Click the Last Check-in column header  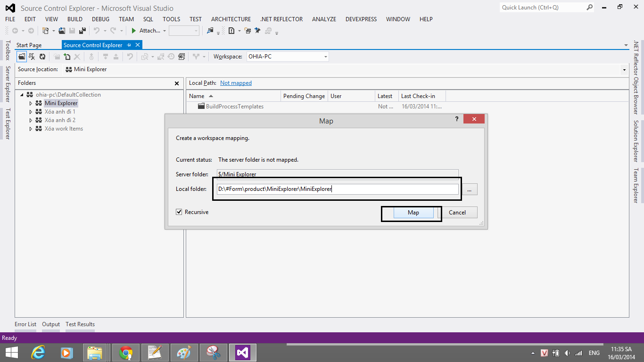click(x=422, y=96)
